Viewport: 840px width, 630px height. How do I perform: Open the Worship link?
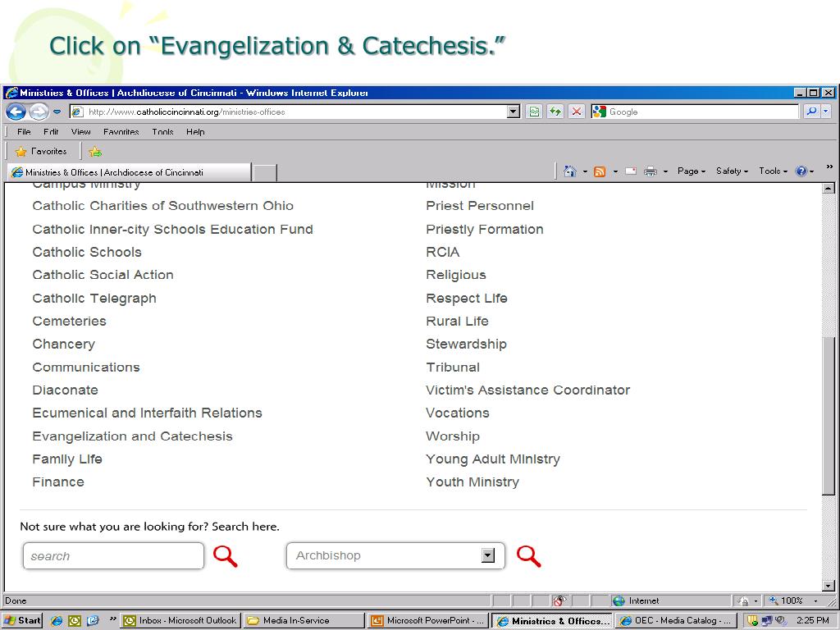click(x=453, y=436)
